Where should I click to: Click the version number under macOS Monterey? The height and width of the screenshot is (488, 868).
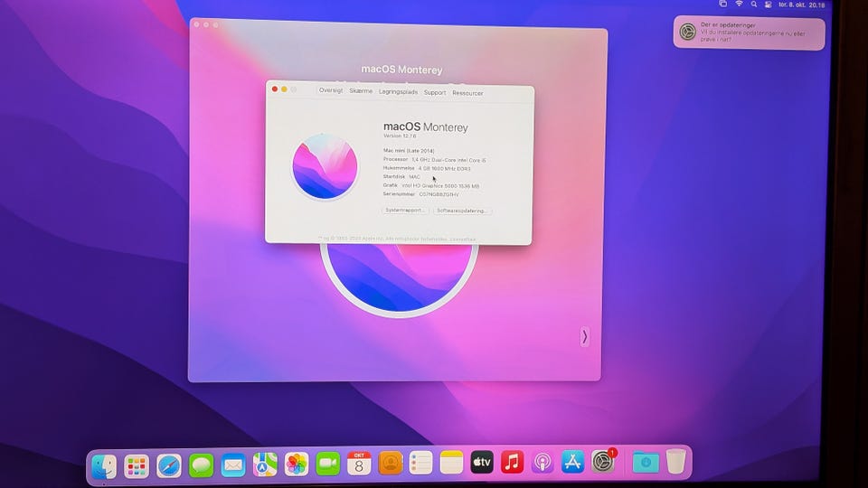[x=400, y=136]
